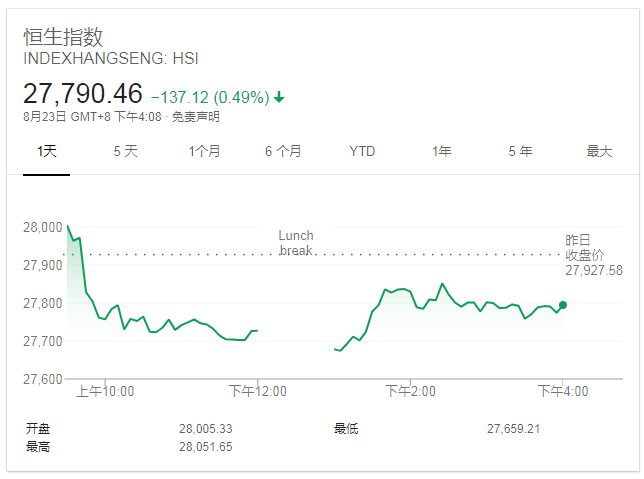Click the previous close value 27,927.58
This screenshot has height=479, width=644.
coord(594,270)
